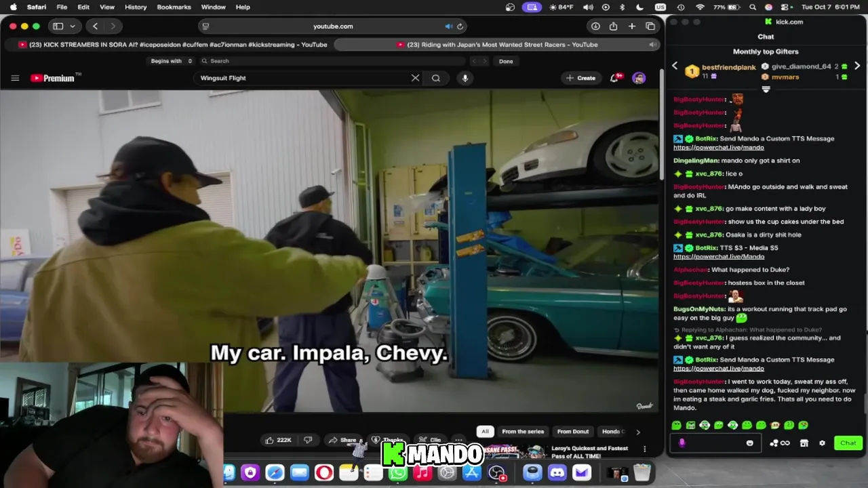This screenshot has width=868, height=488.
Task: Open Leroy's Quickest and Fastest Pass video
Action: 589,452
